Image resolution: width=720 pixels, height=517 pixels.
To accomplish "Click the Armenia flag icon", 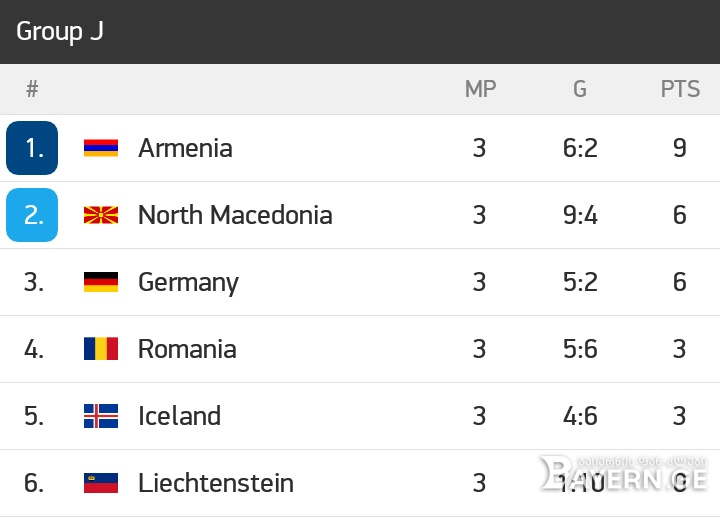I will point(101,148).
